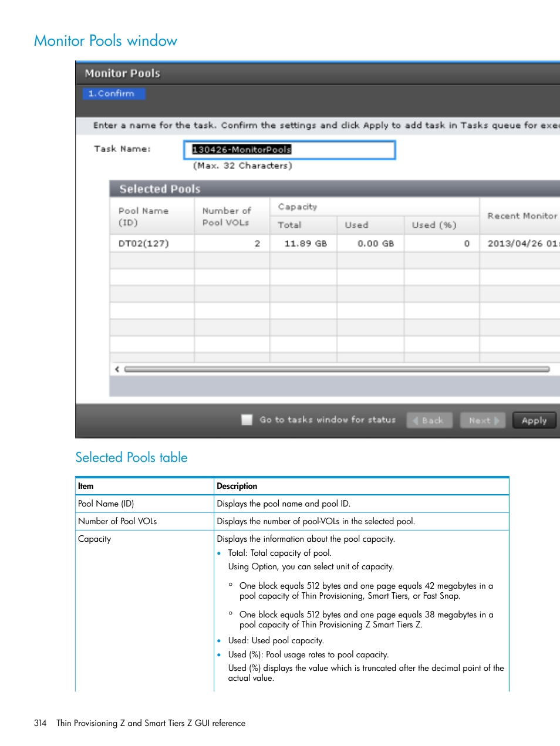The height and width of the screenshot is (746, 560).
Task: Click the Task Name input field
Action: 289,150
